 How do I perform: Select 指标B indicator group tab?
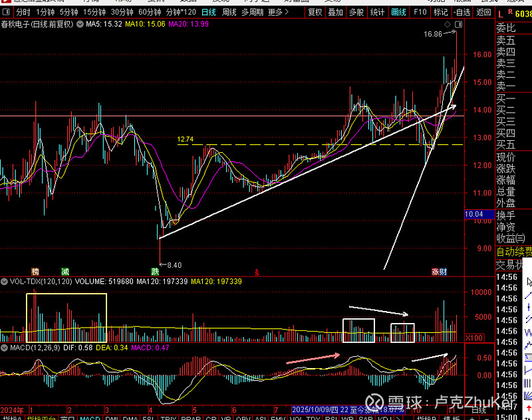(426, 417)
